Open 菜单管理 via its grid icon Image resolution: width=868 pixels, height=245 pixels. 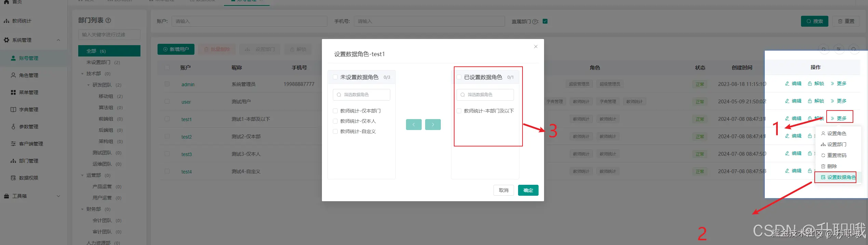tap(13, 92)
